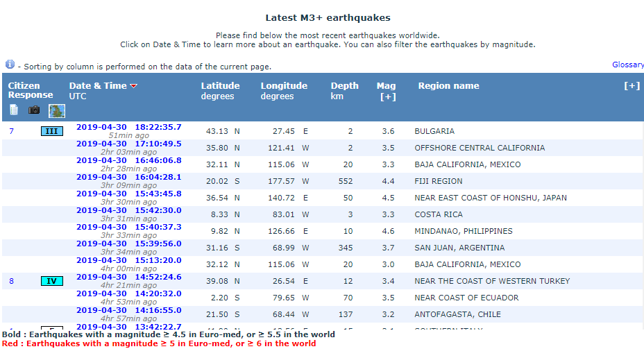Click the blue info icon above table

click(x=10, y=64)
